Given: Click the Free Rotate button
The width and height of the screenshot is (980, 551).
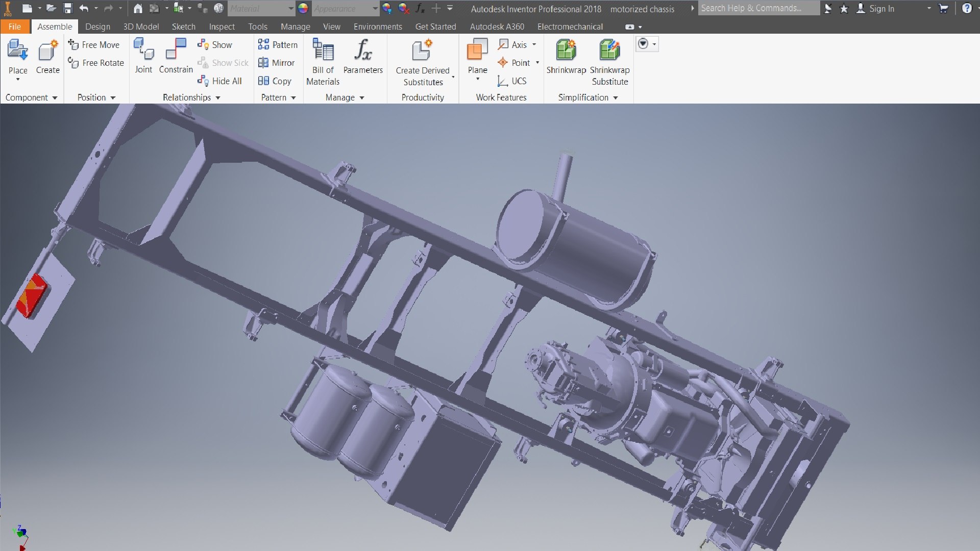Looking at the screenshot, I should 96,63.
